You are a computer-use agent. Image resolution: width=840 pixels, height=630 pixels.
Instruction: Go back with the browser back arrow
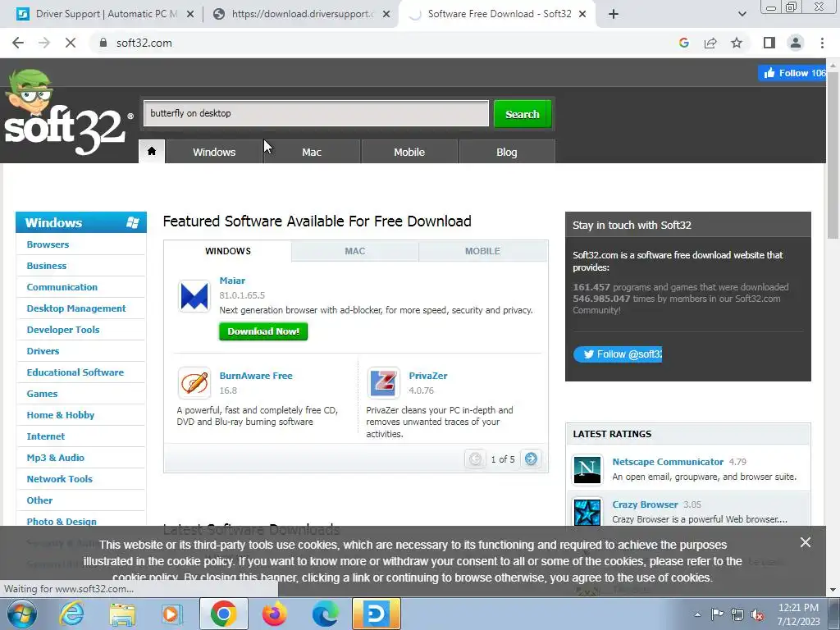(18, 43)
